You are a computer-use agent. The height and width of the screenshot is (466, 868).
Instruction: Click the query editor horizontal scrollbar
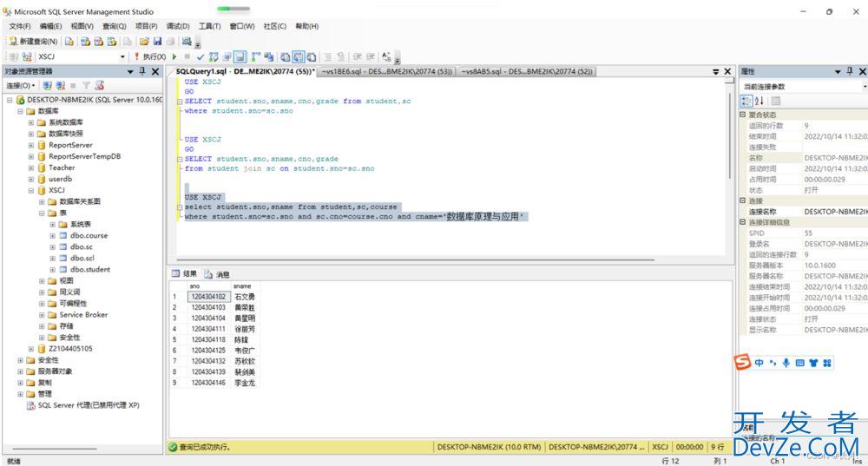click(415, 259)
